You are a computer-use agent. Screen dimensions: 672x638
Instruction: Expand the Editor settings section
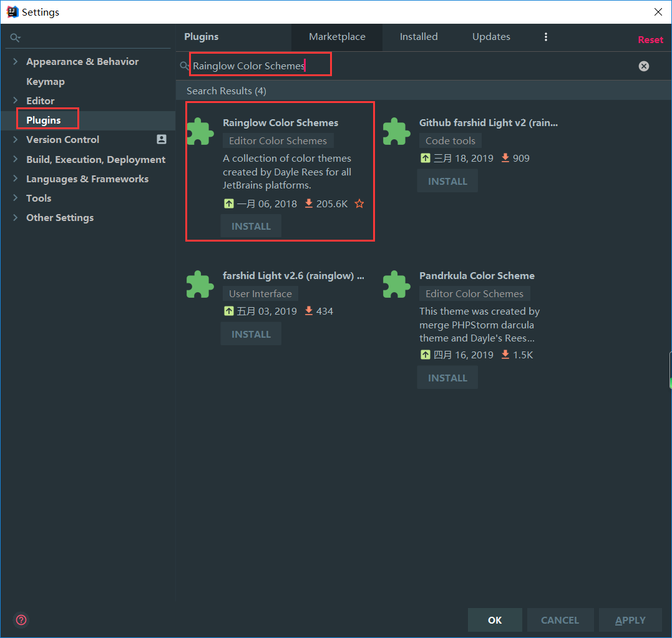[x=16, y=101]
